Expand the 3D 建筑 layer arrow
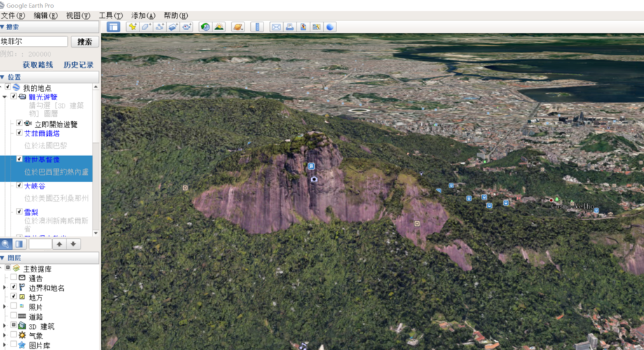This screenshot has width=644, height=350. click(4, 325)
